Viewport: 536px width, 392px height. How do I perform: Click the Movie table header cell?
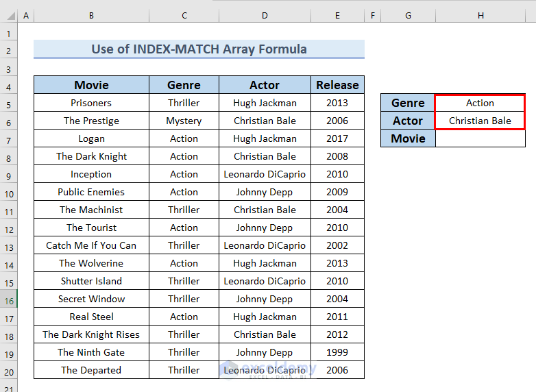click(91, 85)
